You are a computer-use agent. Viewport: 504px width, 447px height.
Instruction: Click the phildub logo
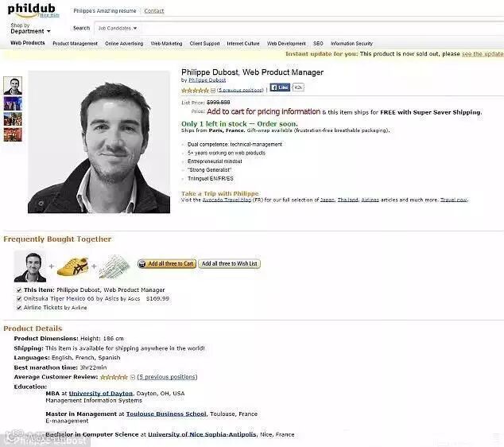click(32, 10)
